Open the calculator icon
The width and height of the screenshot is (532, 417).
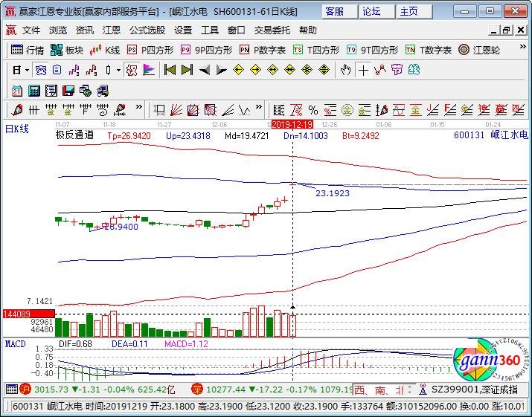(x=34, y=91)
